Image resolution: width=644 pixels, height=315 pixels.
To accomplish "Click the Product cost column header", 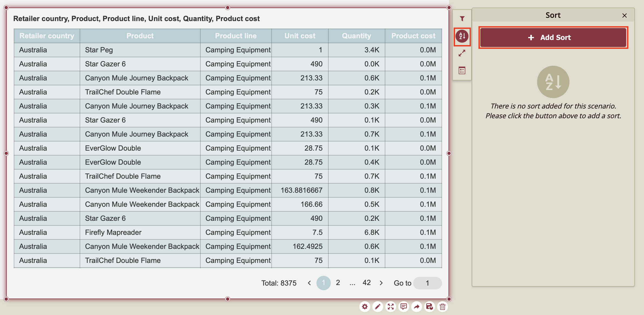I will pyautogui.click(x=413, y=36).
